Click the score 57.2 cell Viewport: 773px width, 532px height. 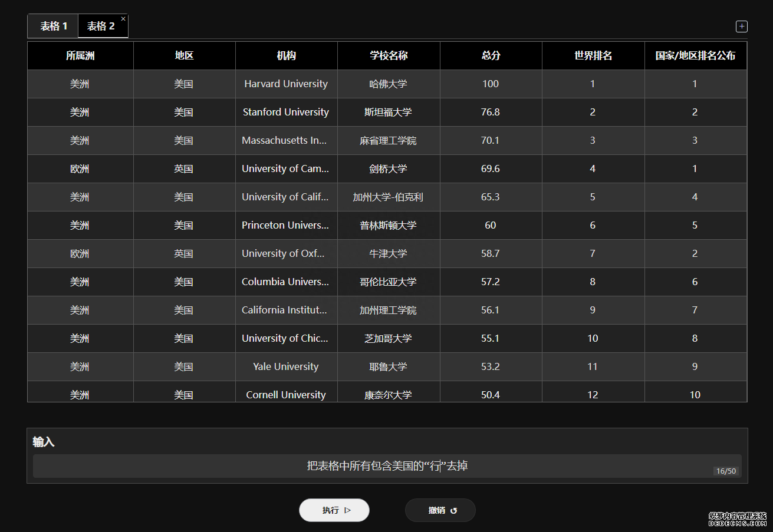tap(491, 282)
